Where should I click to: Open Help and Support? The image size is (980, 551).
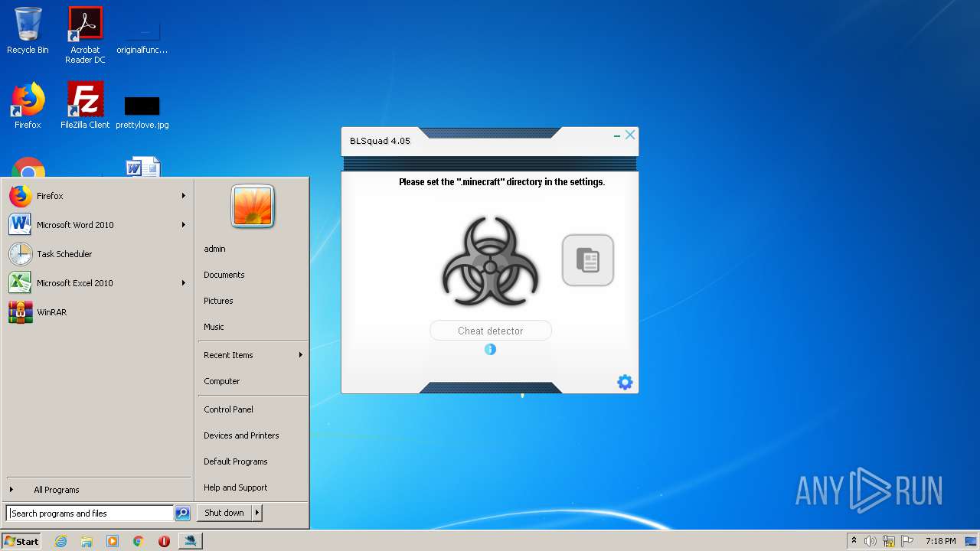click(x=235, y=487)
